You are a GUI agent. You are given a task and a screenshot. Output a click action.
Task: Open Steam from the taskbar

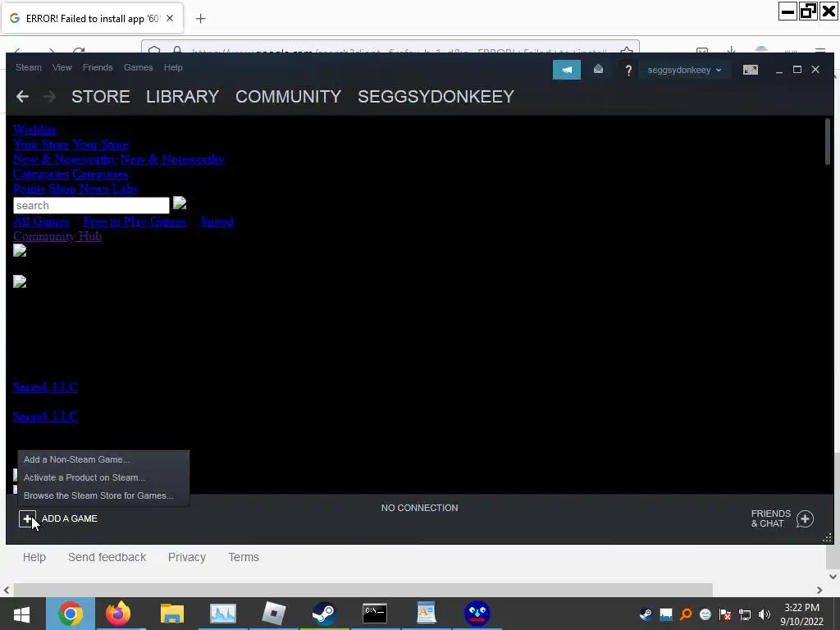click(x=324, y=614)
